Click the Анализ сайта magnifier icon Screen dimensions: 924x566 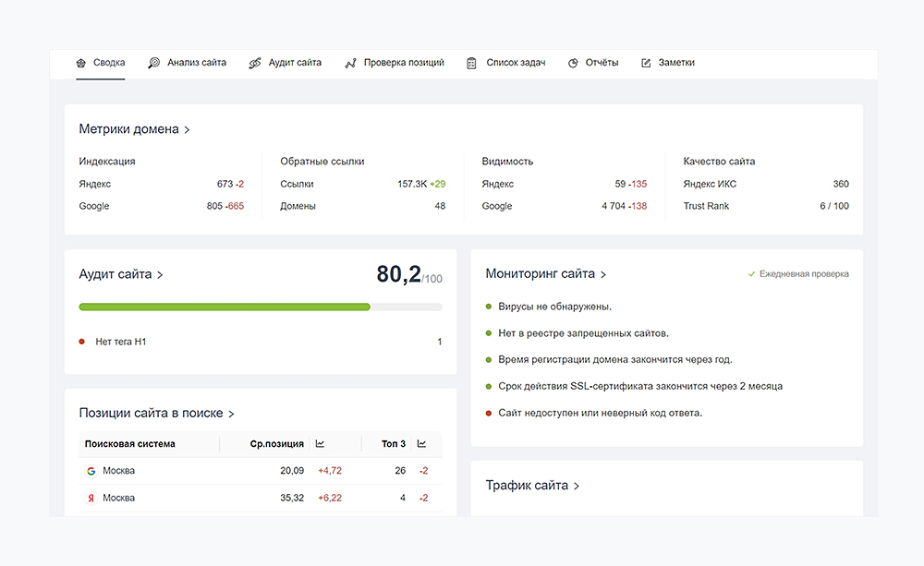click(x=154, y=63)
